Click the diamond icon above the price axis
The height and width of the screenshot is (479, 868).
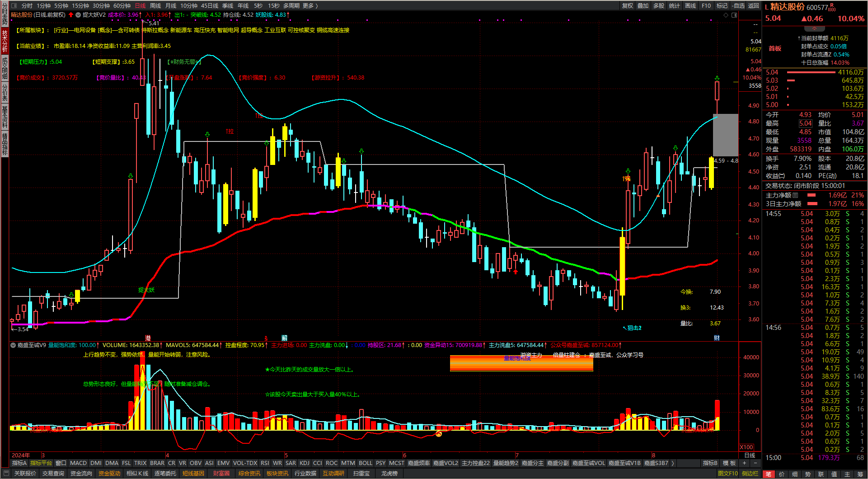(726, 15)
